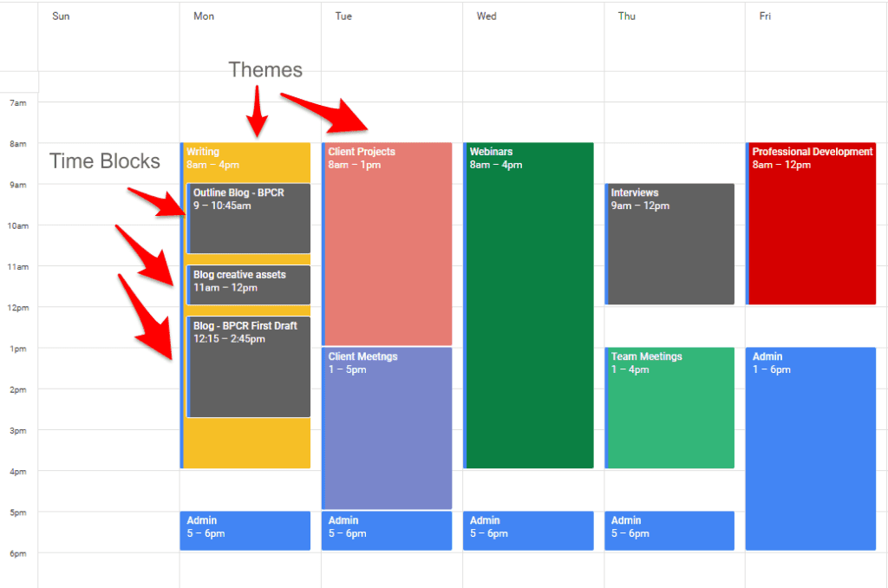Click the Sun day column header
The width and height of the screenshot is (888, 588).
coord(61,16)
